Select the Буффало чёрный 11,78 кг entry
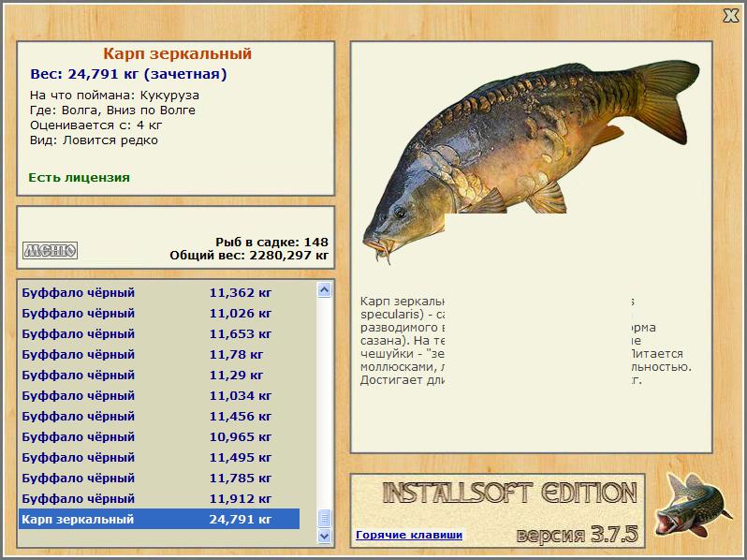 click(159, 354)
